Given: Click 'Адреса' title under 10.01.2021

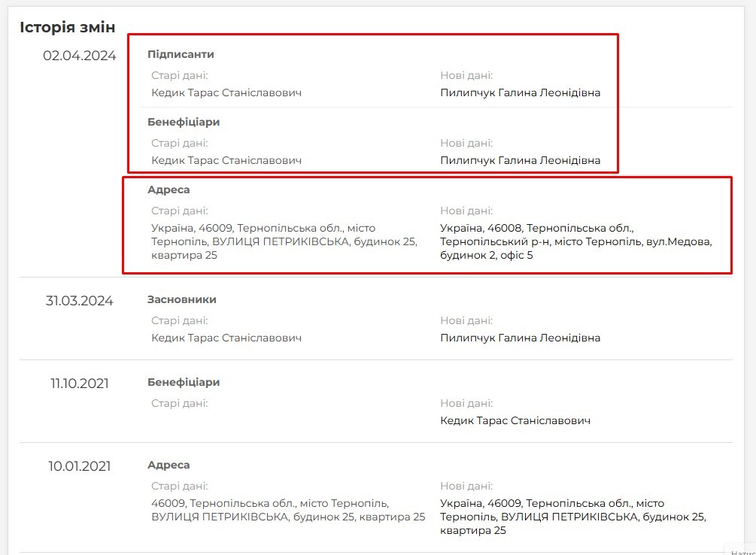Looking at the screenshot, I should (169, 466).
